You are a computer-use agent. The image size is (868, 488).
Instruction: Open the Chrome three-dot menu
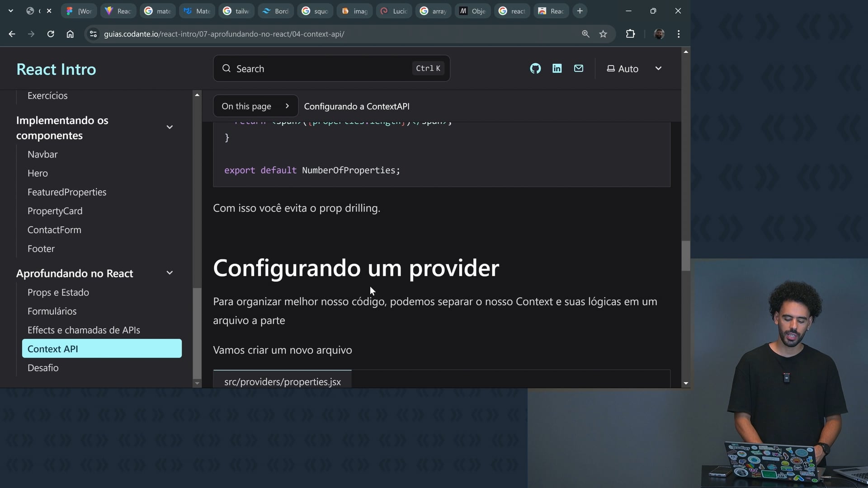(x=679, y=34)
